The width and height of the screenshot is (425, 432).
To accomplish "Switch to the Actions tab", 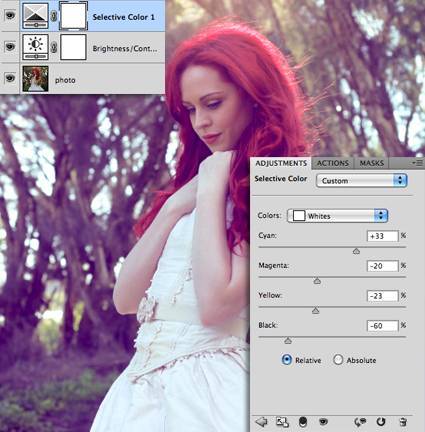I will [x=332, y=163].
